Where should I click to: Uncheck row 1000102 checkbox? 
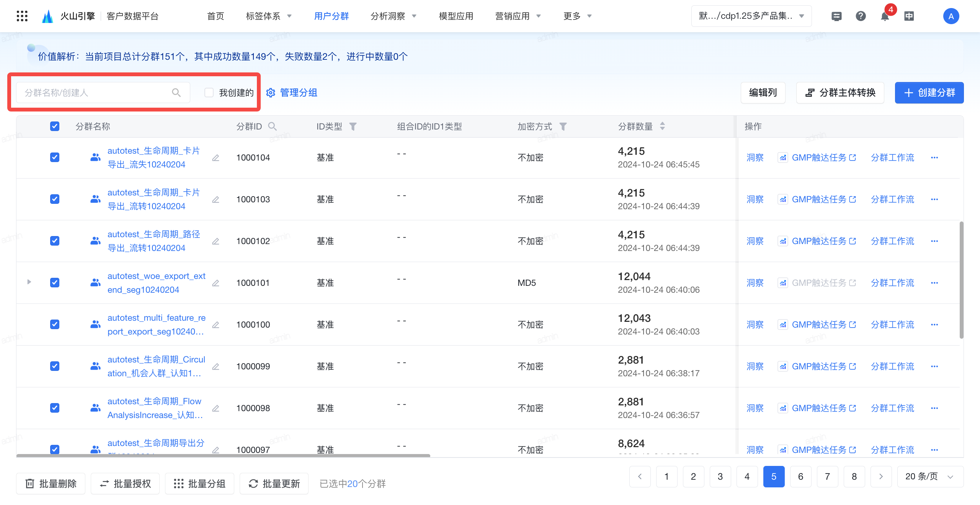coord(55,241)
